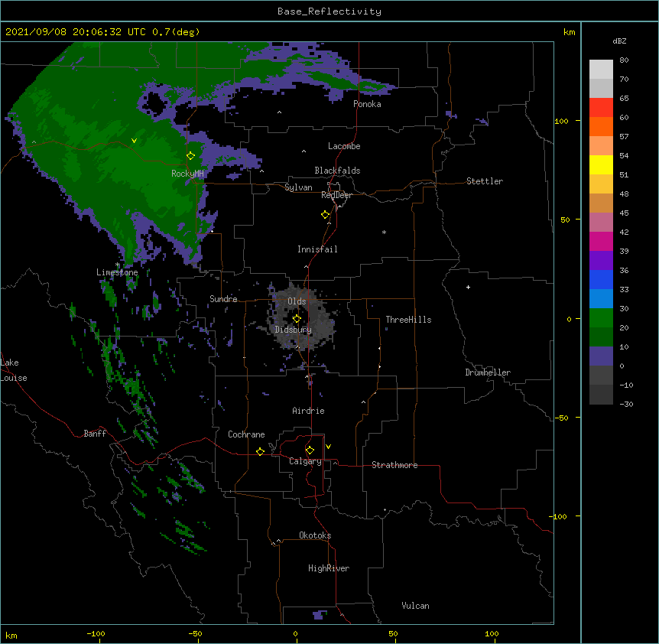Image resolution: width=659 pixels, height=644 pixels.
Task: Click the Okotoks label
Action: [315, 535]
